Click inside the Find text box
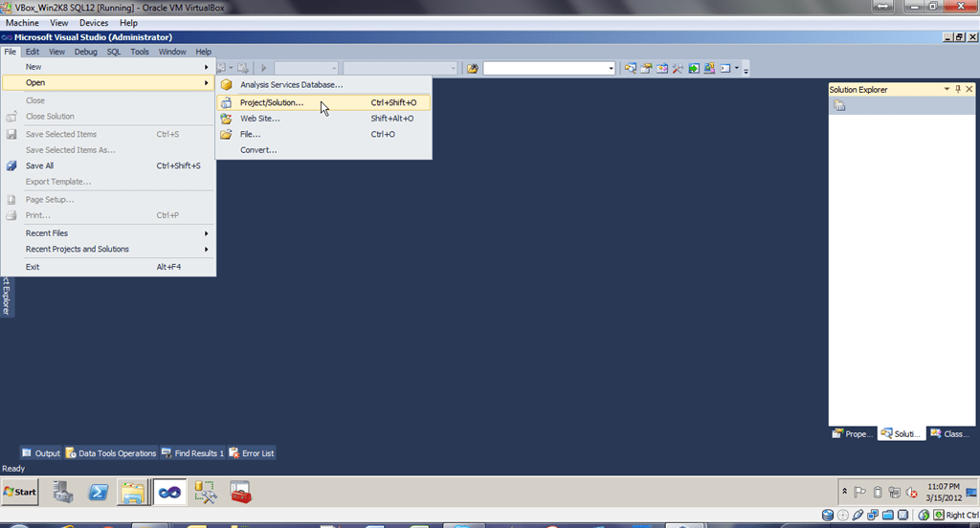Viewport: 980px width, 528px height. (545, 68)
